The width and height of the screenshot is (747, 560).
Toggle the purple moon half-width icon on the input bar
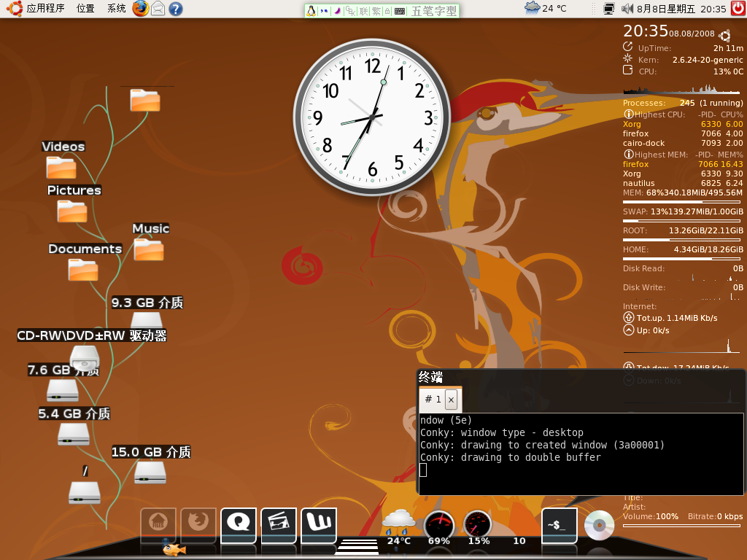tap(337, 11)
